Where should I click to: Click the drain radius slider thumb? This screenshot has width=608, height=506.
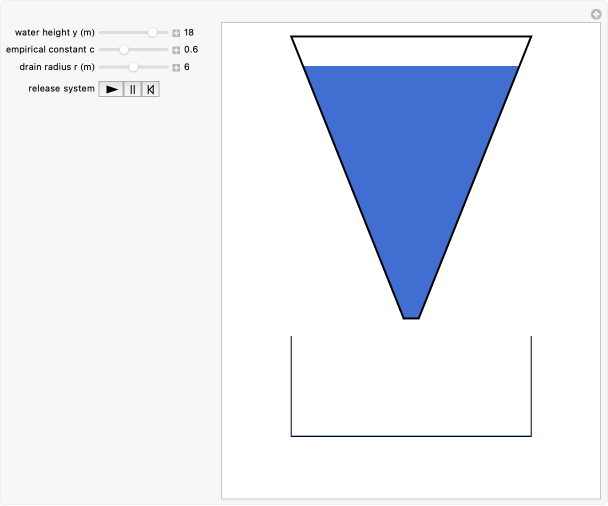pos(134,67)
